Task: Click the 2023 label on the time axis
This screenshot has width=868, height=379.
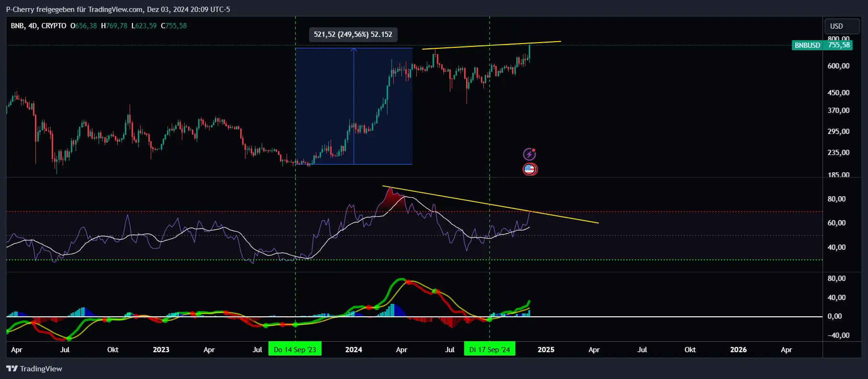Action: (x=161, y=349)
